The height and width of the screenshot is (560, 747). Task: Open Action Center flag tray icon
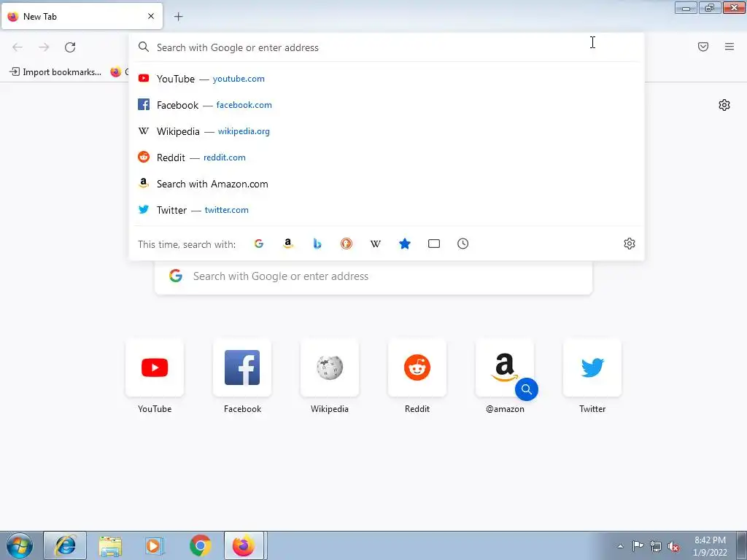[x=638, y=545]
